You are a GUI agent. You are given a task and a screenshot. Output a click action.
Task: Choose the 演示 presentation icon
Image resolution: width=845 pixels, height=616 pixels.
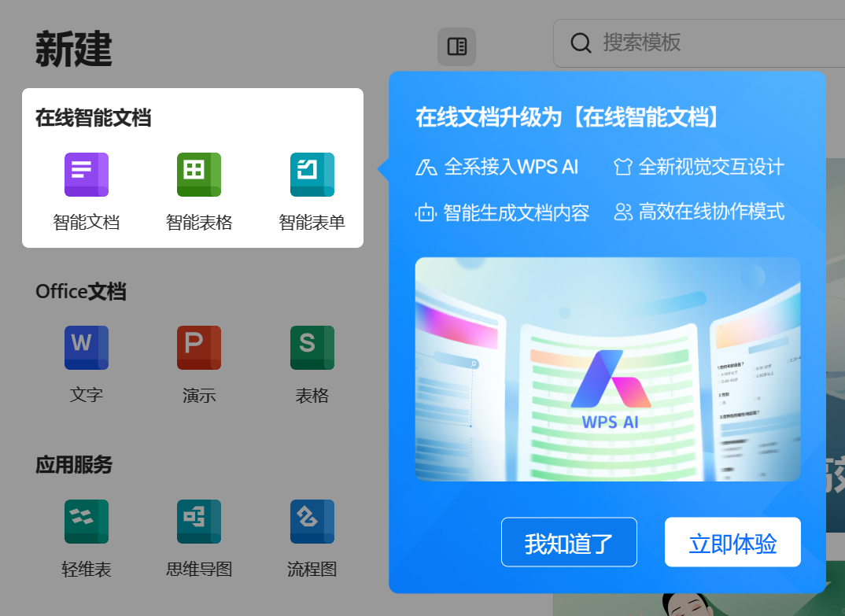click(199, 348)
